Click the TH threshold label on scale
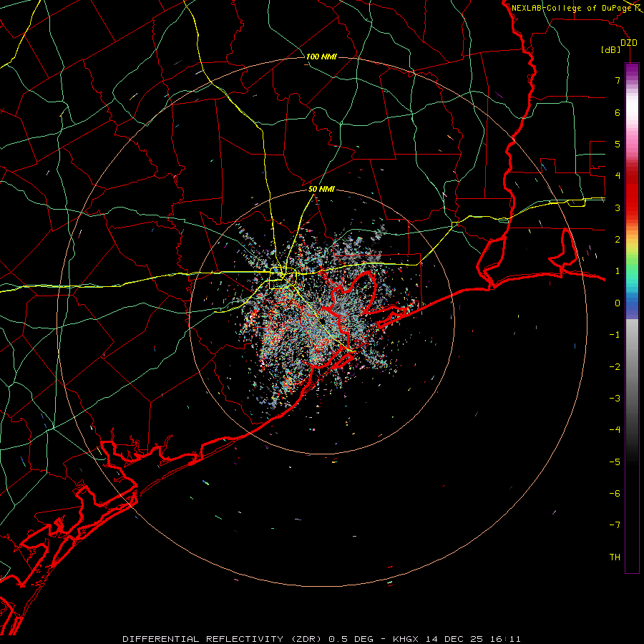The image size is (644, 644). (x=615, y=557)
